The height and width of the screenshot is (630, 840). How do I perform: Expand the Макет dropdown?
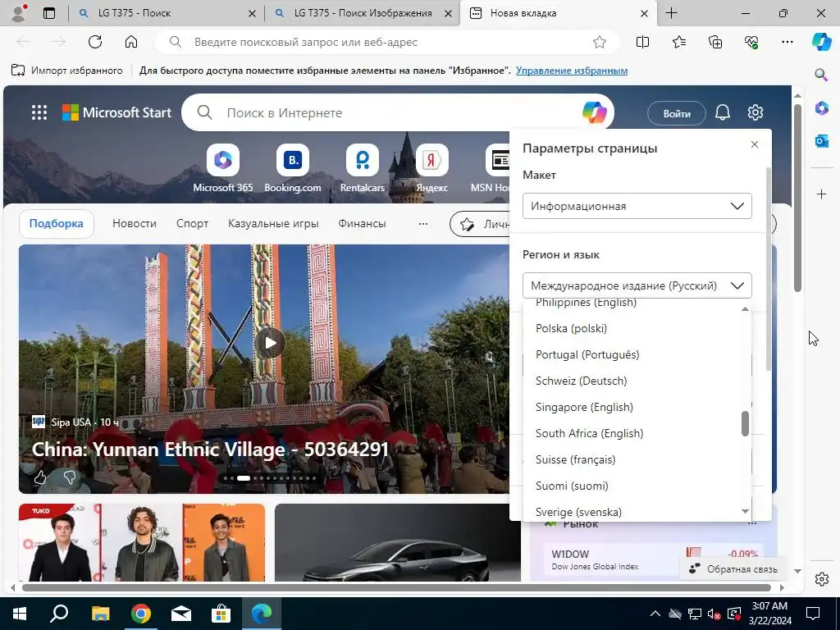637,206
